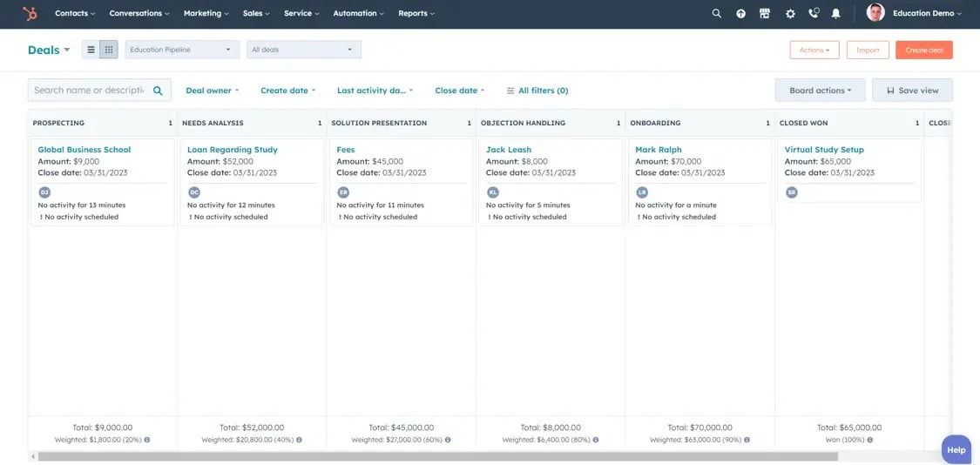980x465 pixels.
Task: Click info icon beside Weighted $63,000.00 (90%)
Action: click(747, 440)
